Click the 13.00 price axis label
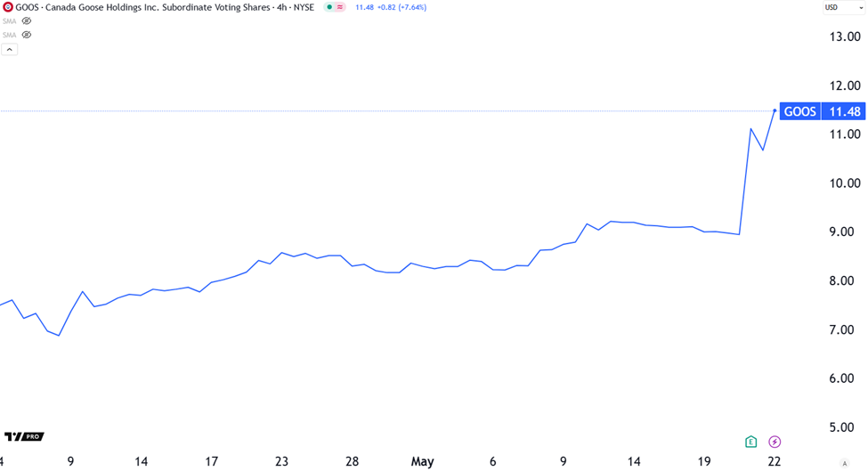The width and height of the screenshot is (868, 471). [x=845, y=37]
